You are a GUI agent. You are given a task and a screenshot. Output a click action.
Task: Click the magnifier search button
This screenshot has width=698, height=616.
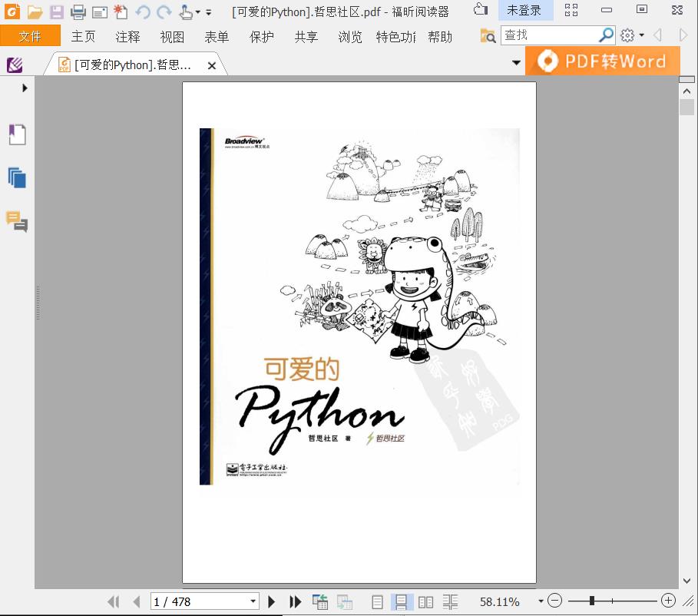(x=607, y=35)
